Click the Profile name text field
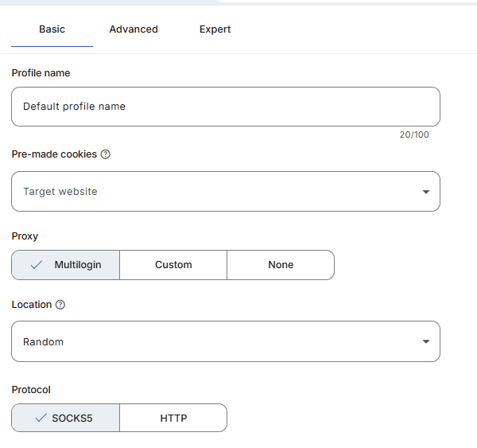 coord(225,107)
